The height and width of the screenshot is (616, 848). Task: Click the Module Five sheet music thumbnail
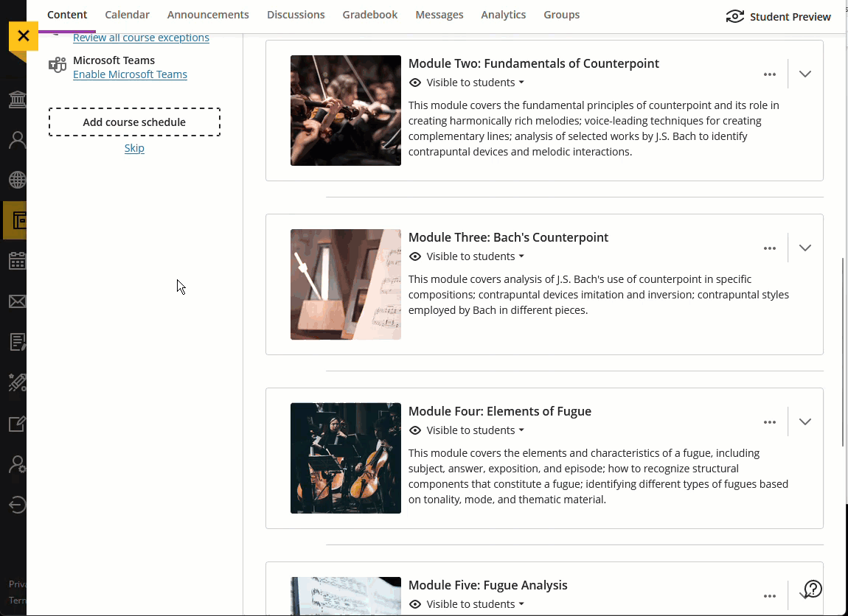[346, 596]
